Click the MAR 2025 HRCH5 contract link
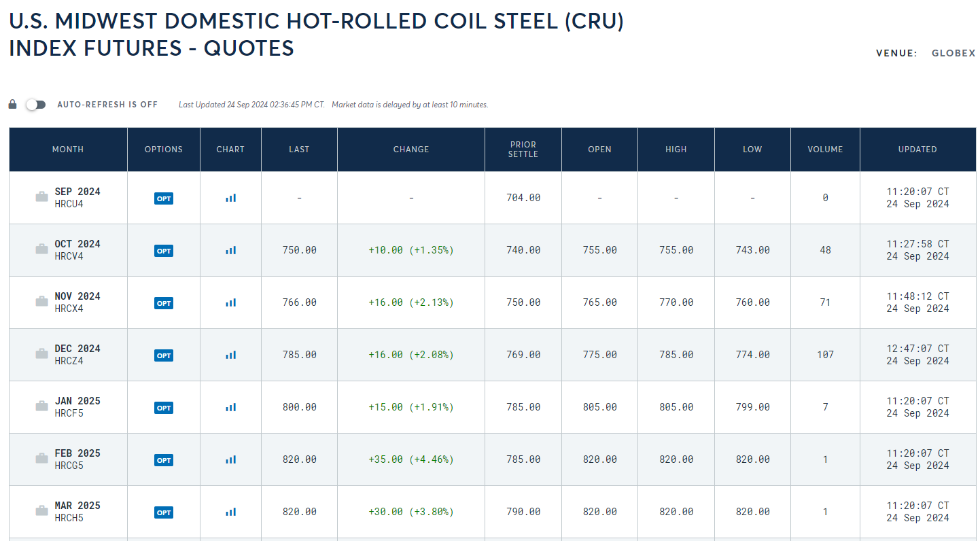Image resolution: width=980 pixels, height=541 pixels. pyautogui.click(x=77, y=512)
